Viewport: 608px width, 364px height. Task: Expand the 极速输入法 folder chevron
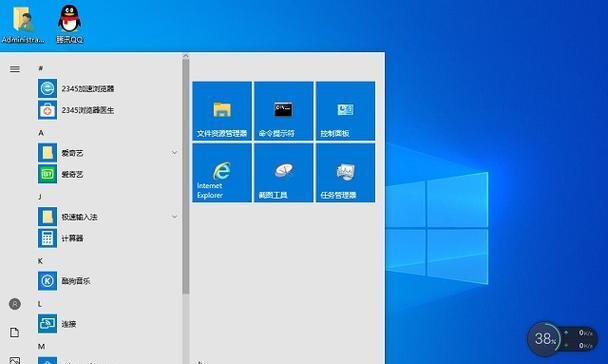click(x=174, y=217)
